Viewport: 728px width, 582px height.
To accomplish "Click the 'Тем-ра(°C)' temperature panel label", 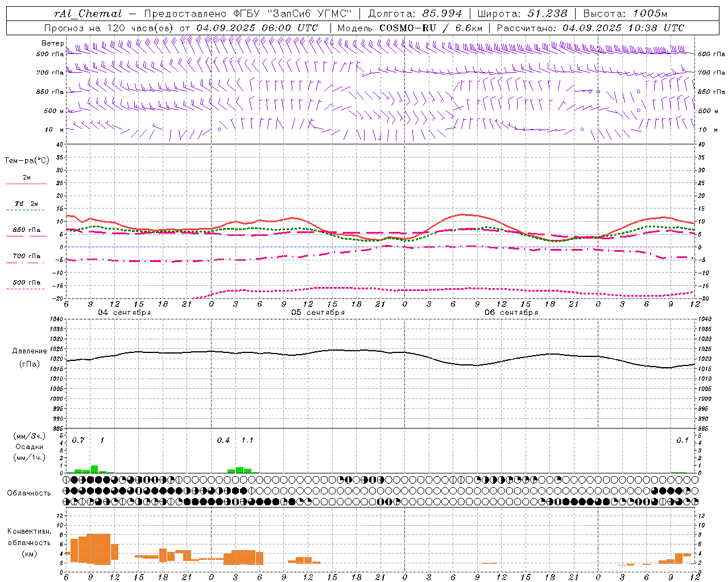I will (27, 161).
